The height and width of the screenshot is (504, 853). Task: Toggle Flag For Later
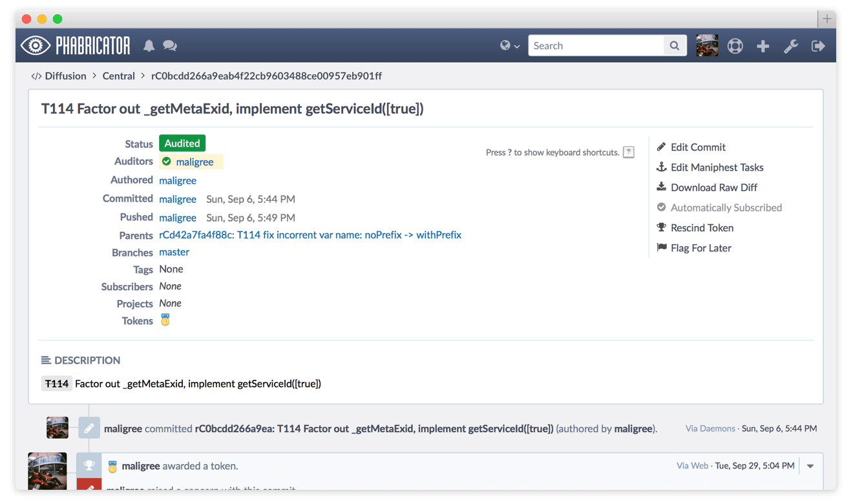click(700, 248)
